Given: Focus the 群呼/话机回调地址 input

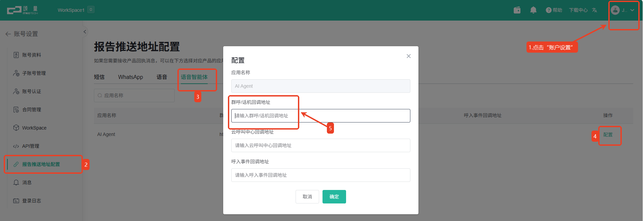Looking at the screenshot, I should point(320,116).
